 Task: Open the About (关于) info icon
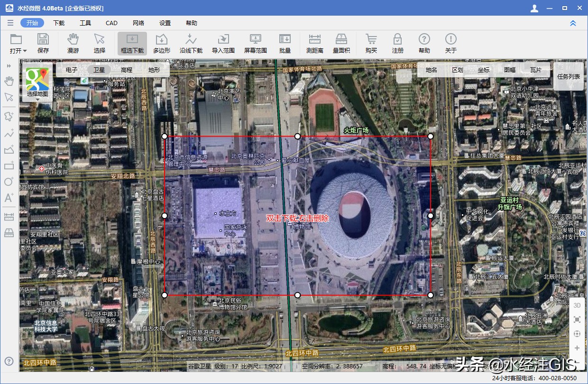pos(451,43)
